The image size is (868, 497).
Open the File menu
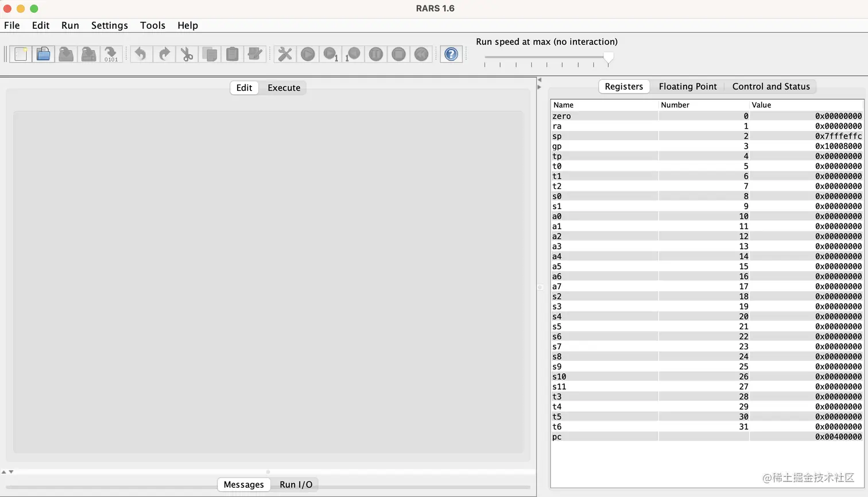[x=11, y=25]
